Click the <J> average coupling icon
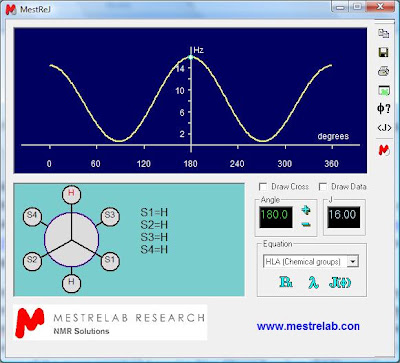This screenshot has width=400, height=363. [384, 128]
